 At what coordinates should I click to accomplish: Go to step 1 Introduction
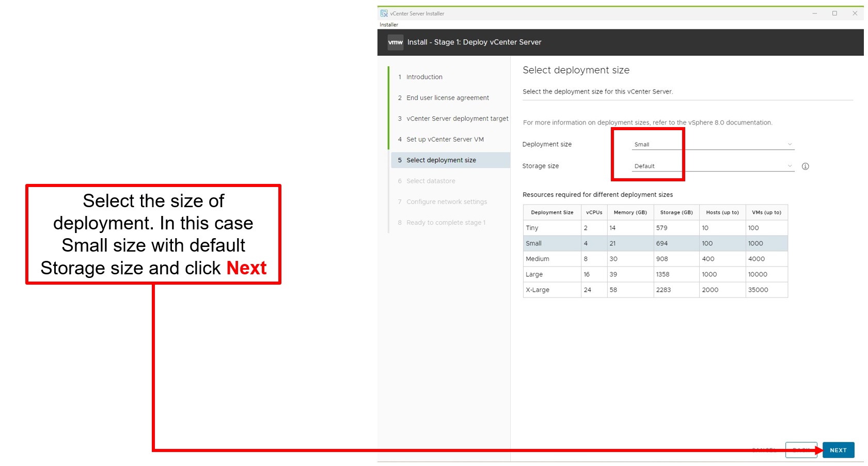[x=424, y=77]
